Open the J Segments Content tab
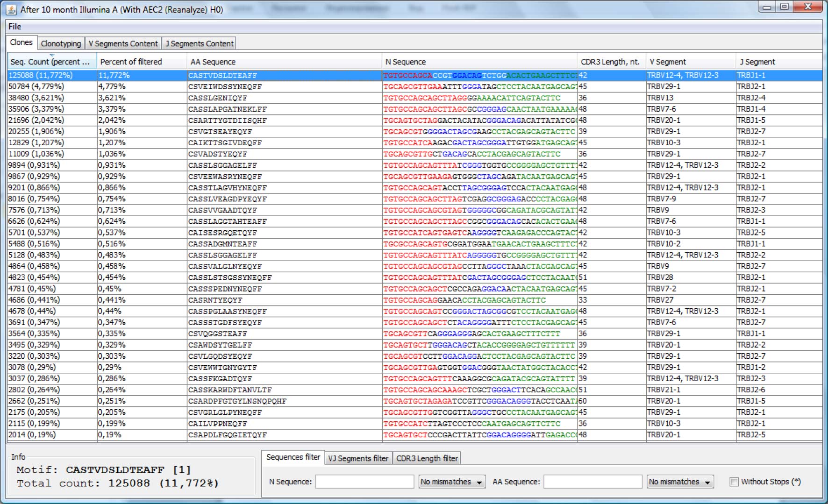Image resolution: width=828 pixels, height=504 pixels. pos(199,43)
